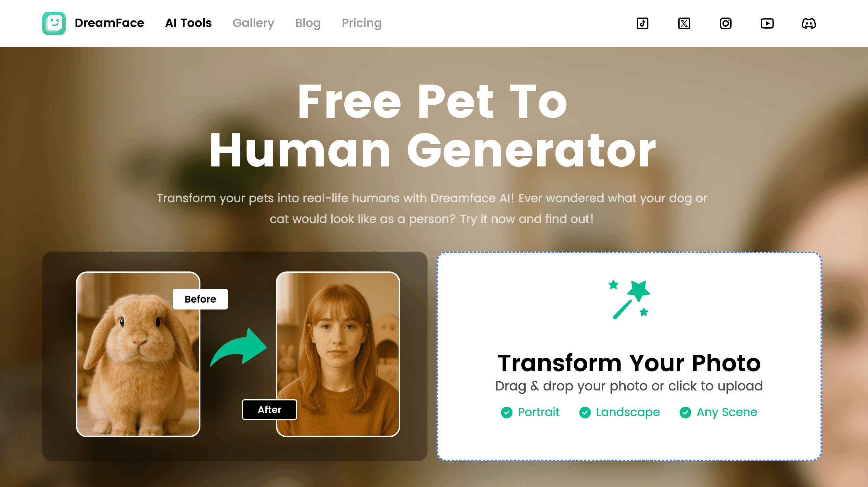Open the Discord social icon
The height and width of the screenshot is (487, 868).
pos(809,23)
